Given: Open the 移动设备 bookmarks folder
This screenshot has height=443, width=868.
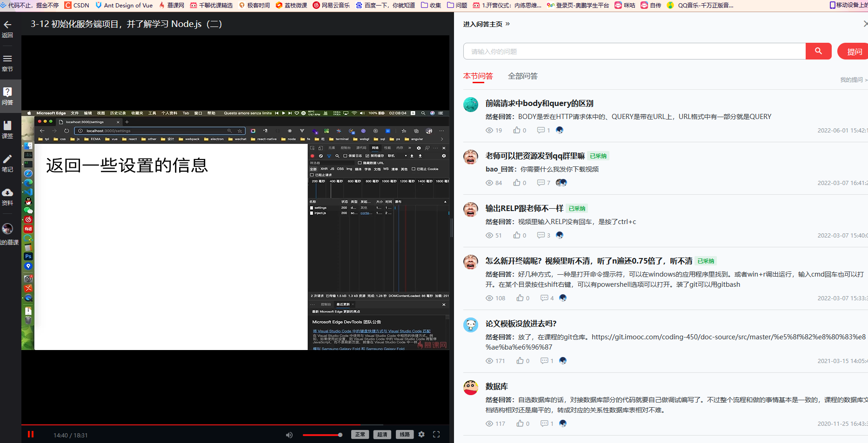Looking at the screenshot, I should click(848, 5).
